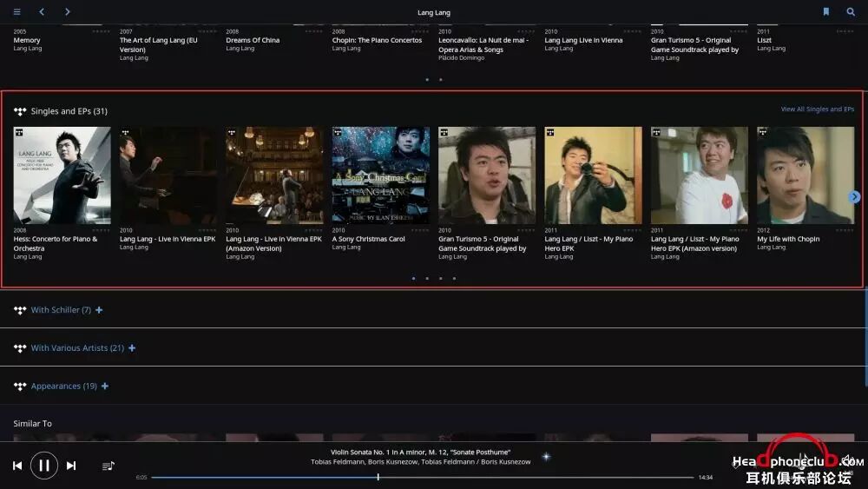This screenshot has width=868, height=489.
Task: Open Liszt - My Piano Hero EPK cover
Action: click(594, 175)
